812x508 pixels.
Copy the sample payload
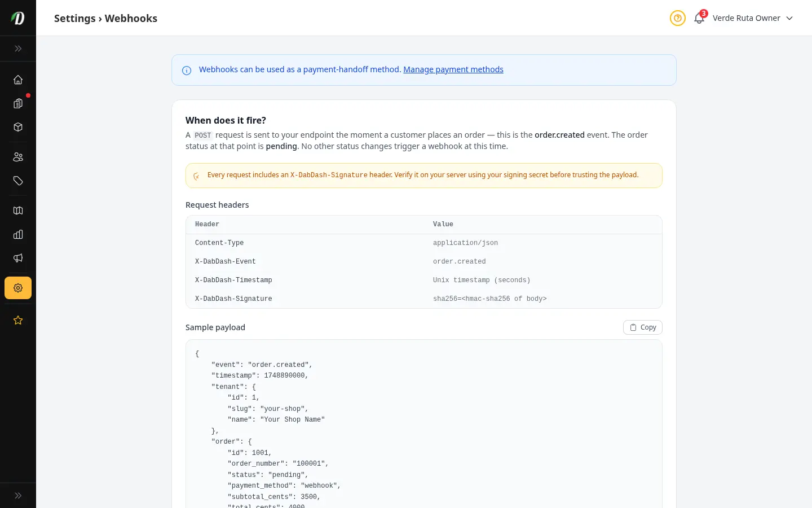click(x=643, y=327)
